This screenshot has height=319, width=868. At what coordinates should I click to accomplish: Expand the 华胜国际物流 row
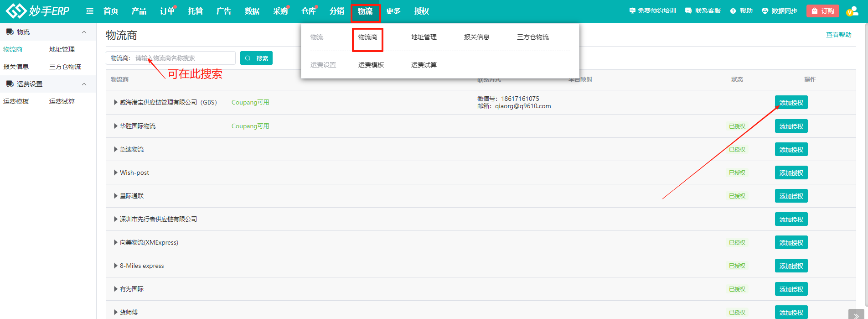[x=115, y=126]
